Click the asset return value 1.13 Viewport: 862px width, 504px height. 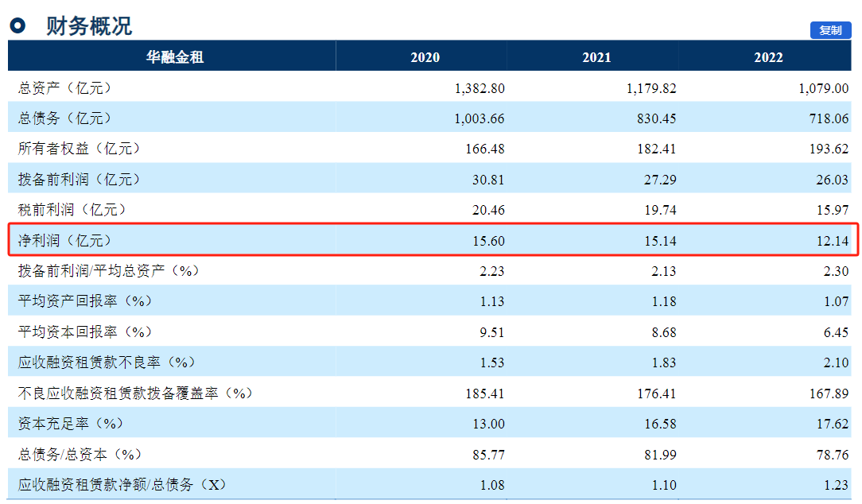point(492,302)
